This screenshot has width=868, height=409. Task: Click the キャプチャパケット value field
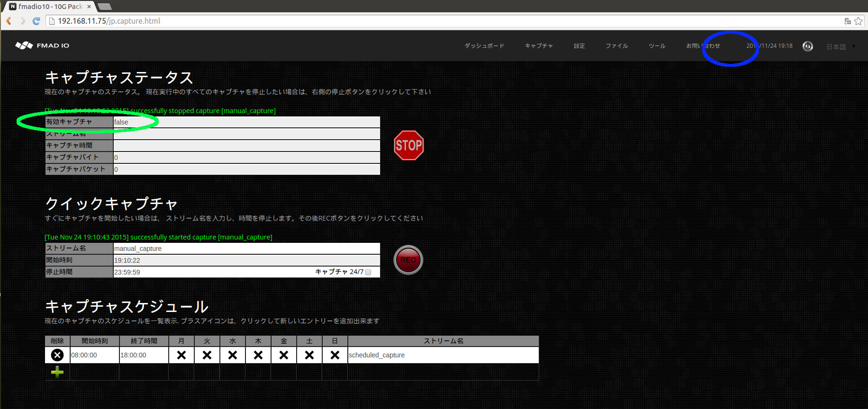(x=247, y=169)
